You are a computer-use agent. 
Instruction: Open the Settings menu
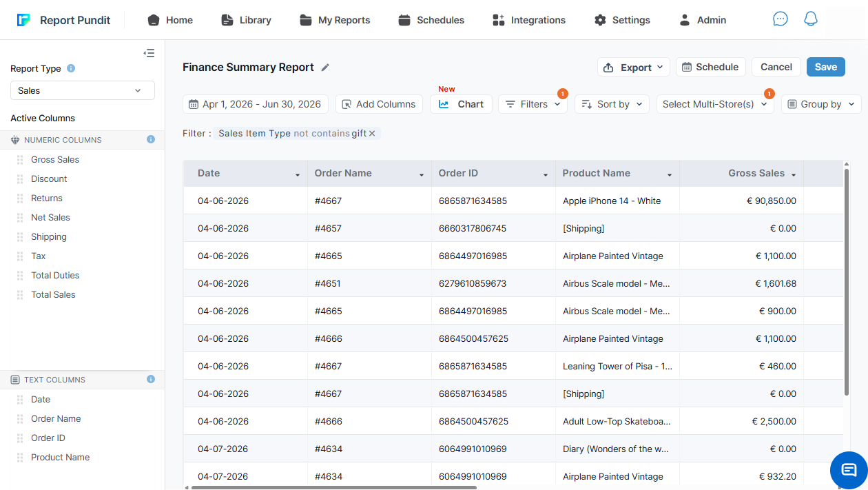(622, 20)
